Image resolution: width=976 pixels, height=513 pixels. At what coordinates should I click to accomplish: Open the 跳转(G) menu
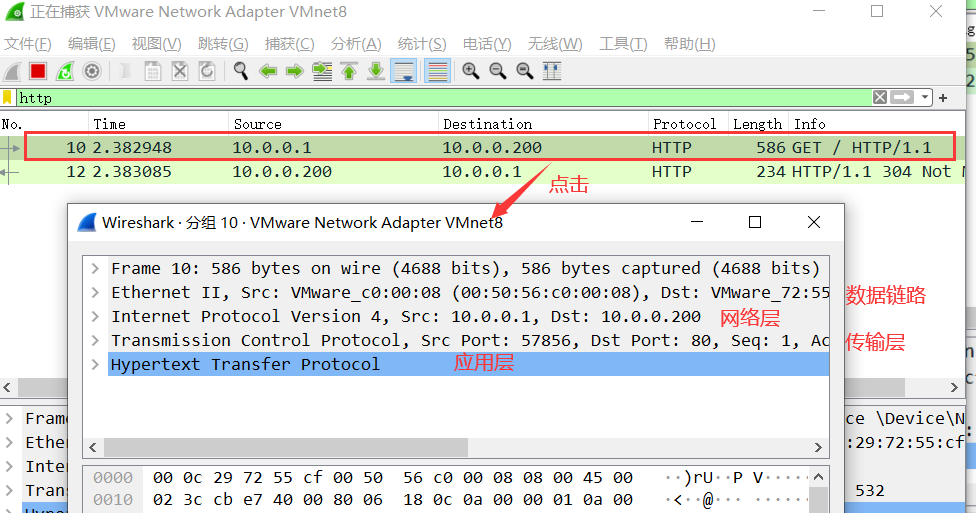[223, 44]
